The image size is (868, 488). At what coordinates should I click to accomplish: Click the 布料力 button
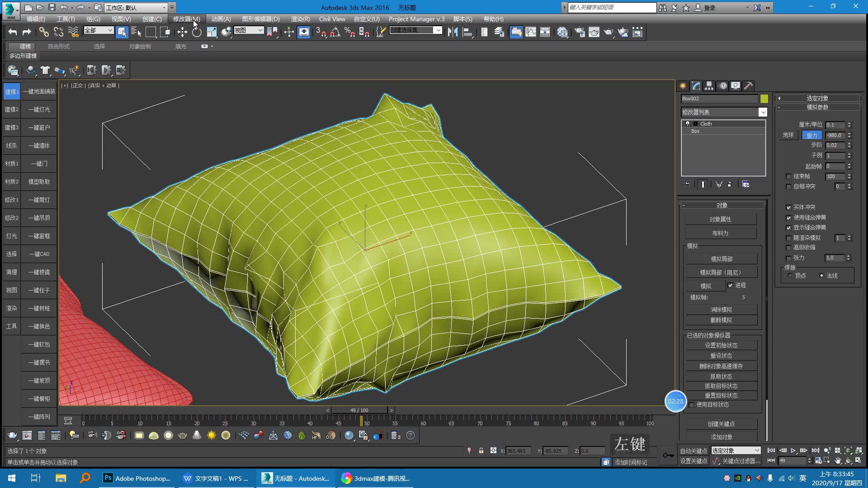click(721, 233)
